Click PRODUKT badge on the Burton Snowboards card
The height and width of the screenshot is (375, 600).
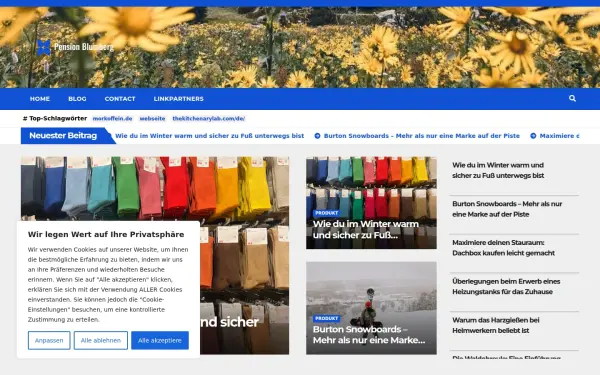326,318
